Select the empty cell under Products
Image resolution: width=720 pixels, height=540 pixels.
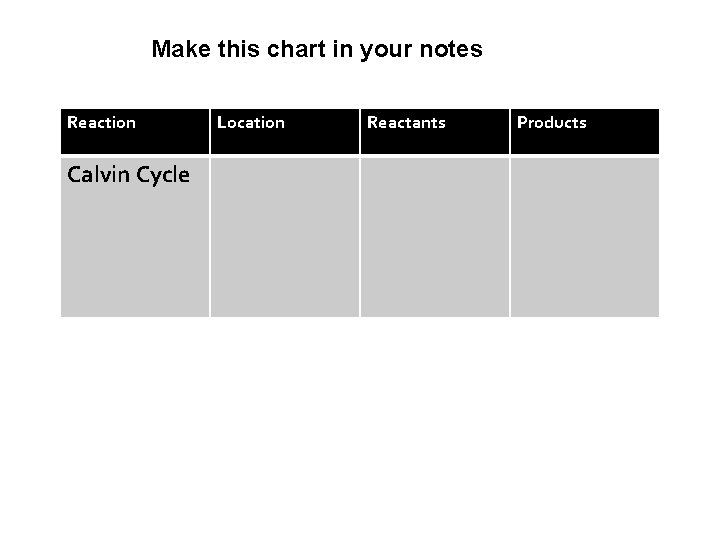point(585,237)
